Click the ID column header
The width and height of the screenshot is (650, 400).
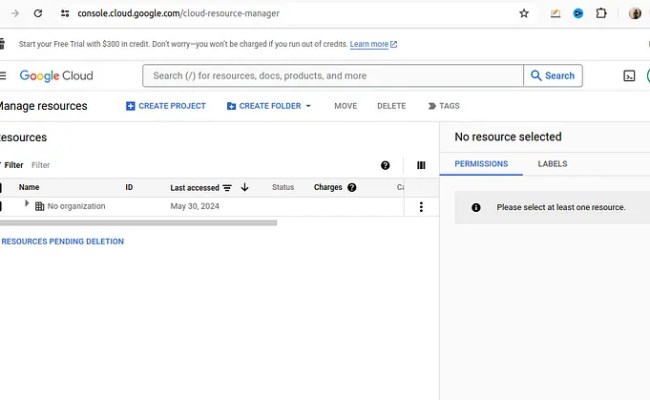coord(129,187)
